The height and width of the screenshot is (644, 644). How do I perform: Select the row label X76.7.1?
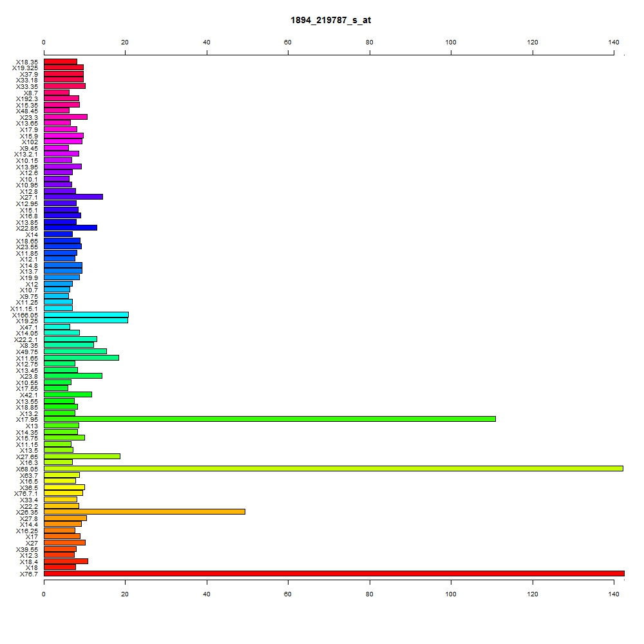pos(26,493)
